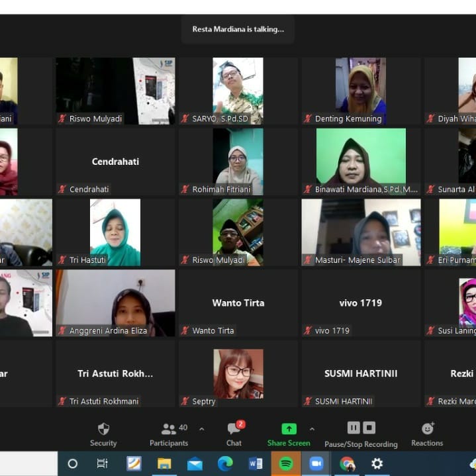Select the Septry video tile
476x476 pixels.
[x=238, y=373]
